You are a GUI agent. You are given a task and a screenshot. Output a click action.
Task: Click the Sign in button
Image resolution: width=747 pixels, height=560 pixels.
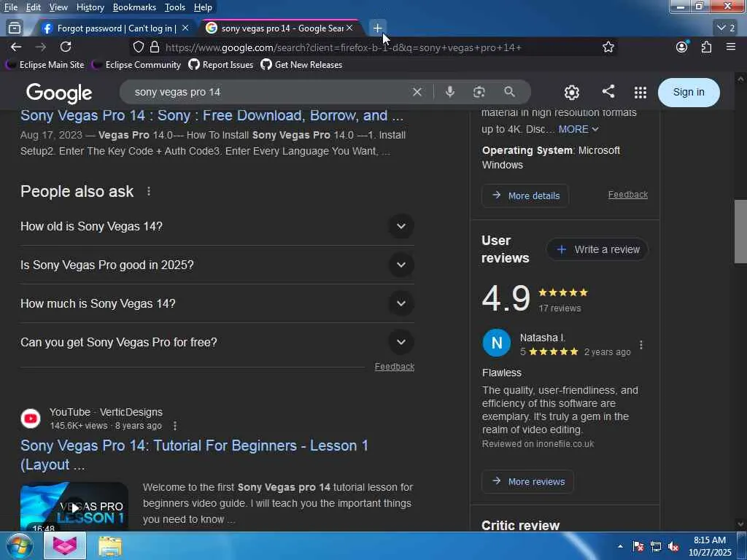[x=689, y=93]
